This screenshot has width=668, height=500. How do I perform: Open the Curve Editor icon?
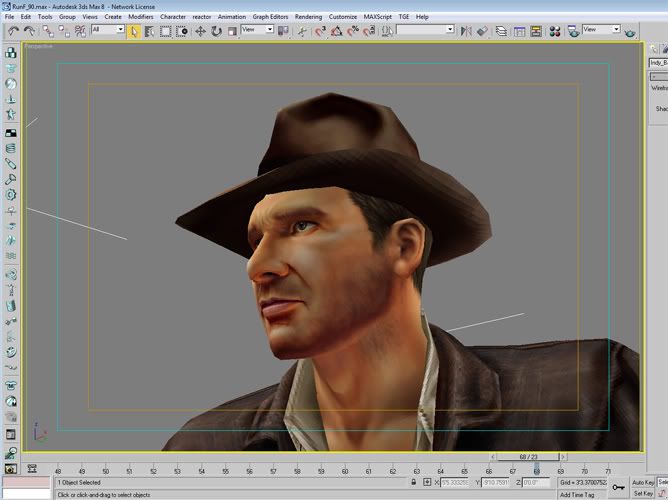(x=519, y=31)
